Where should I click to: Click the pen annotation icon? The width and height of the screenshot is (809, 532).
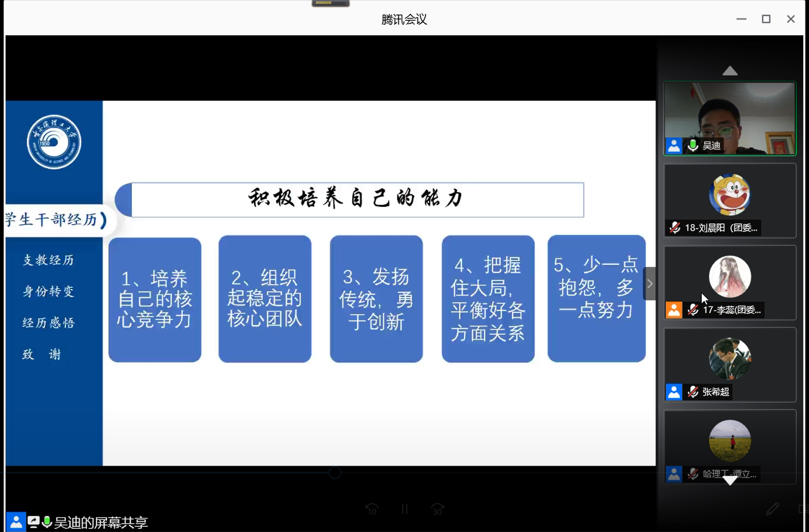(772, 509)
